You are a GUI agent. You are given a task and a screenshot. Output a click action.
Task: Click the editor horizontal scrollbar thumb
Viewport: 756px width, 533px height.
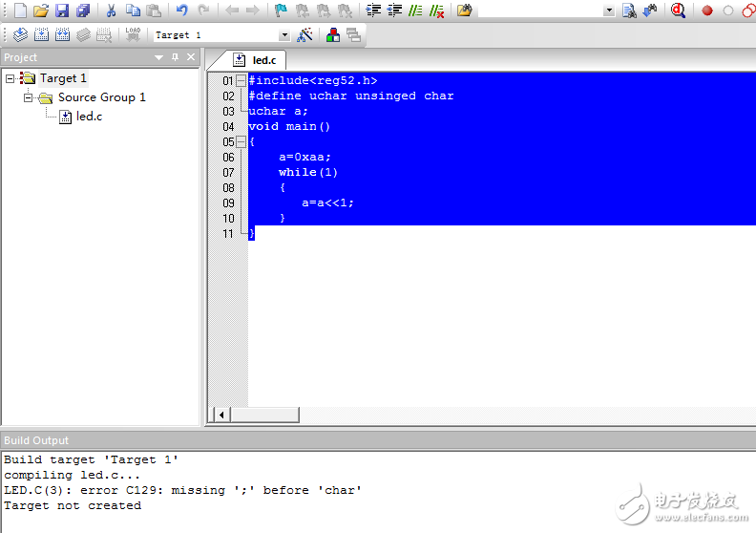click(265, 415)
